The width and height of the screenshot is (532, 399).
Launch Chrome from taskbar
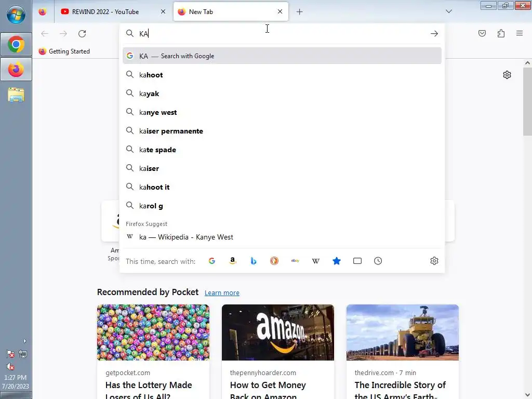tap(16, 45)
